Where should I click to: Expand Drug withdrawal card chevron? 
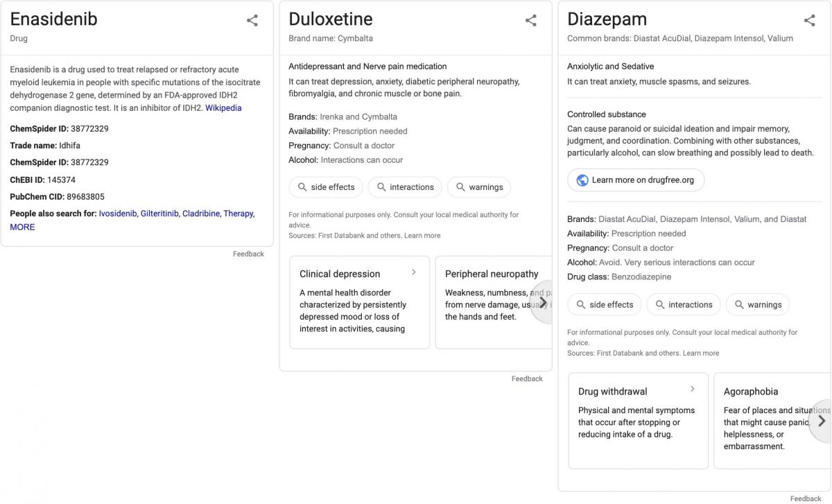point(693,389)
